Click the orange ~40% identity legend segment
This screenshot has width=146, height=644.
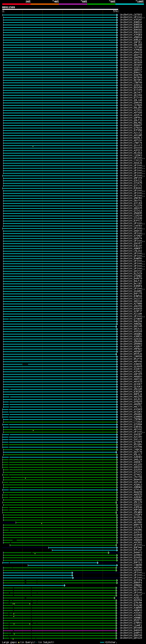point(45,4)
